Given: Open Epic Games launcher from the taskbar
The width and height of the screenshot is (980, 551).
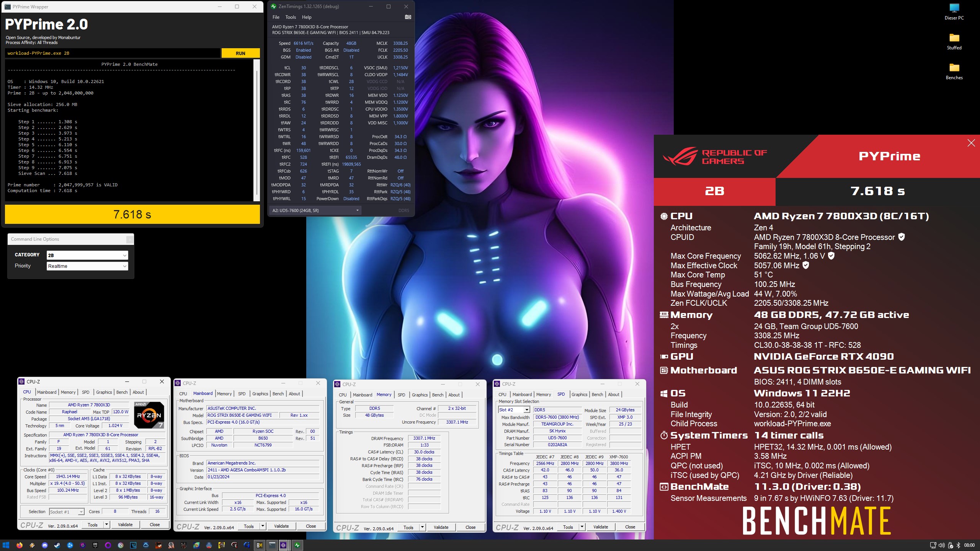Looking at the screenshot, I should [95, 545].
